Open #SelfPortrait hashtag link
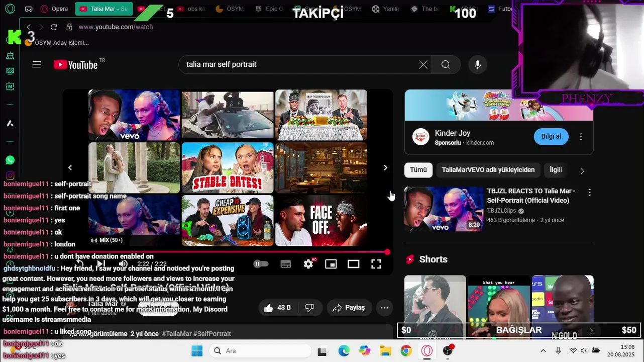 point(212,334)
